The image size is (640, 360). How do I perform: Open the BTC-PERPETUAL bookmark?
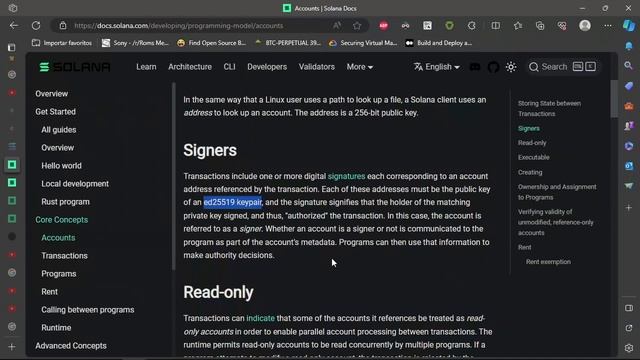[x=288, y=43]
